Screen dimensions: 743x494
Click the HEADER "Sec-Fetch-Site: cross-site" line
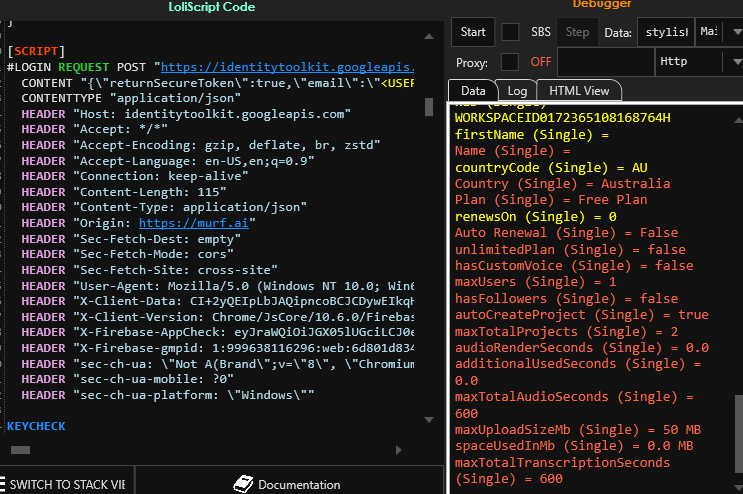150,270
